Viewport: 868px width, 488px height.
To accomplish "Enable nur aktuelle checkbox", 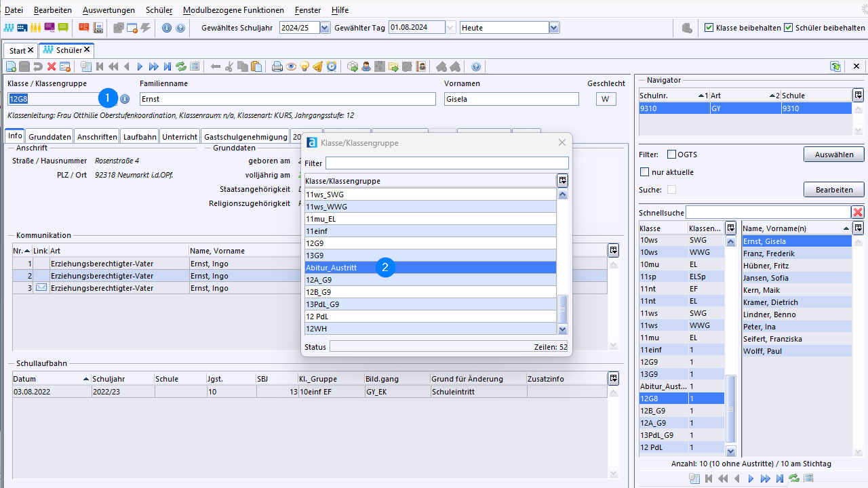I will click(645, 172).
